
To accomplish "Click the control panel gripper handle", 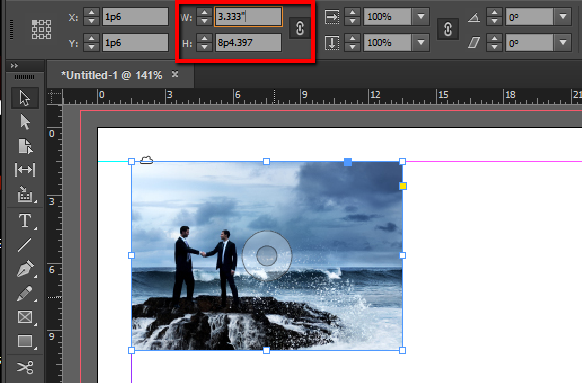I will coord(12,30).
